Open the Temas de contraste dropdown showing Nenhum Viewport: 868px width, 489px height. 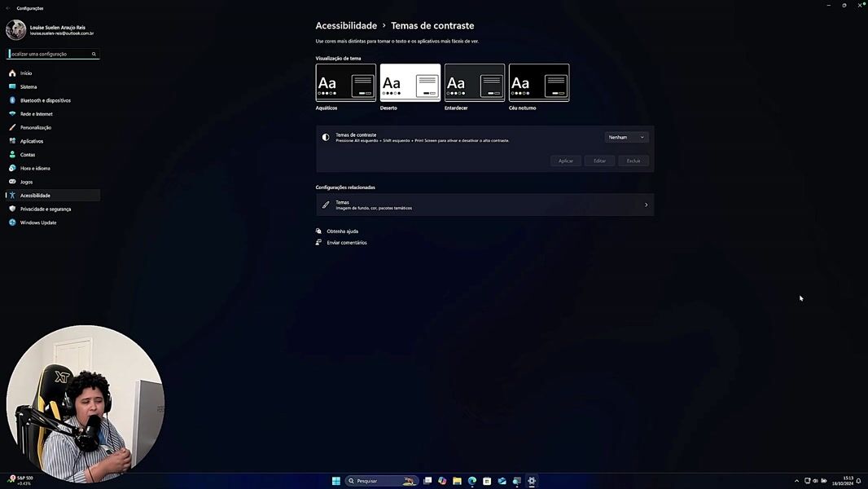626,137
